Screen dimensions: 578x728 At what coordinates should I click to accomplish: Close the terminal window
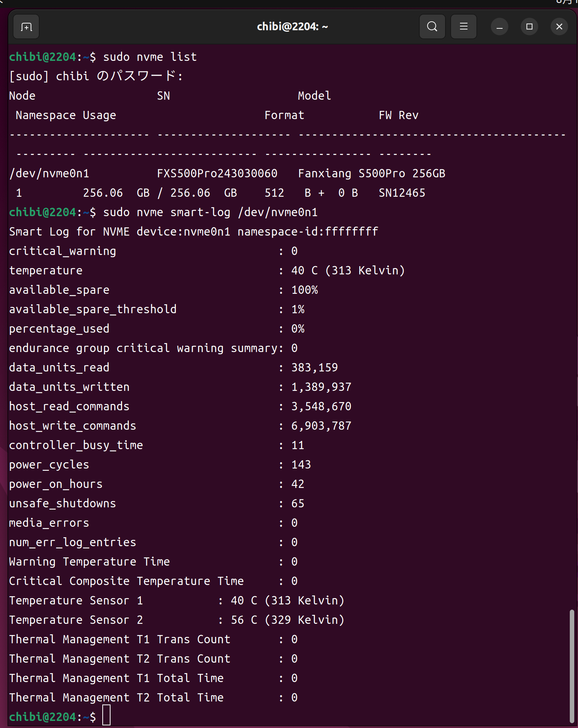point(559,27)
